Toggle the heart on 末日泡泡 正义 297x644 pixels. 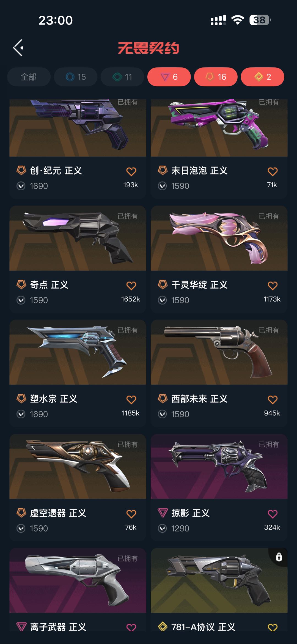(273, 172)
